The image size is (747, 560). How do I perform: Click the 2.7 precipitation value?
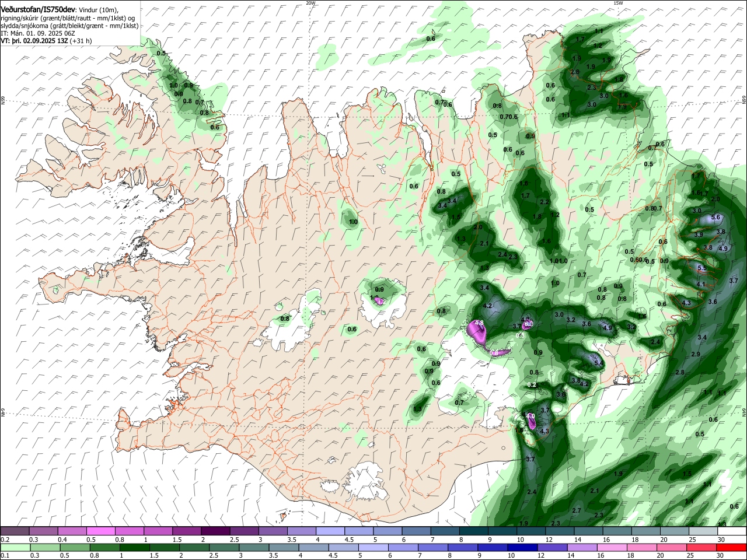[577, 510]
